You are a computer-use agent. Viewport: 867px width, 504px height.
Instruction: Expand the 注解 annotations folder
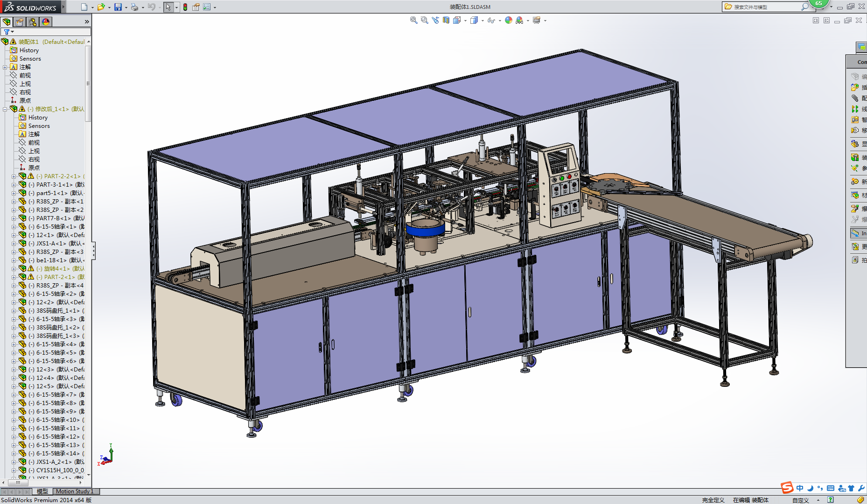5,67
